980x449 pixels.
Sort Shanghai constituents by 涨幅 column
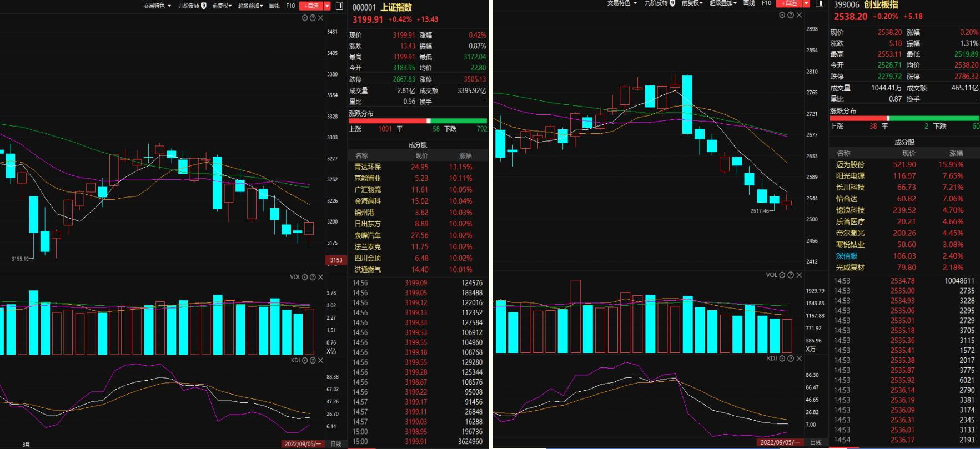tap(465, 155)
